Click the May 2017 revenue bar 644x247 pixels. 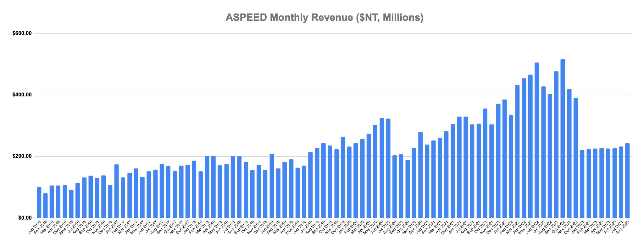[142, 197]
